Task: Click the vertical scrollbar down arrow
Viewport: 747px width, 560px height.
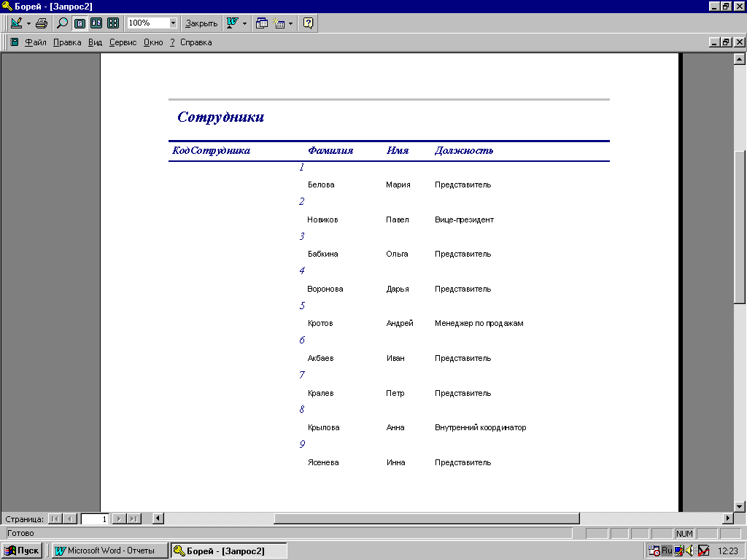Action: point(740,506)
